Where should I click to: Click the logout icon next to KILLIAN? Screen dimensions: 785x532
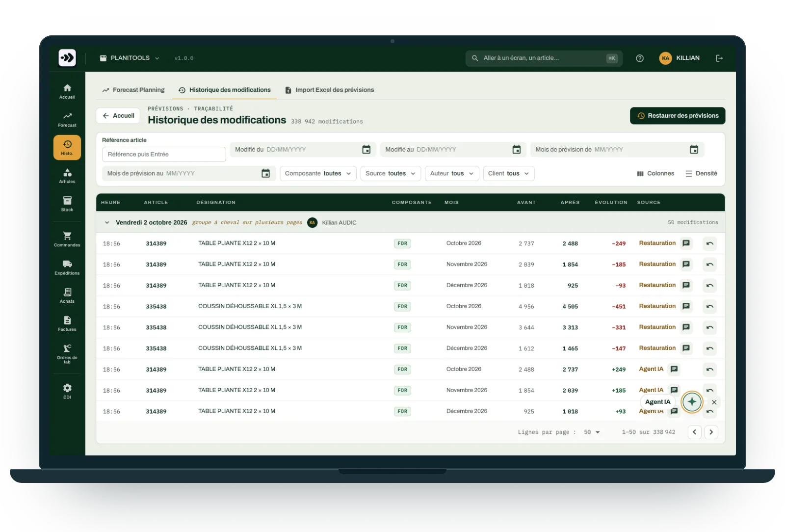(x=719, y=58)
